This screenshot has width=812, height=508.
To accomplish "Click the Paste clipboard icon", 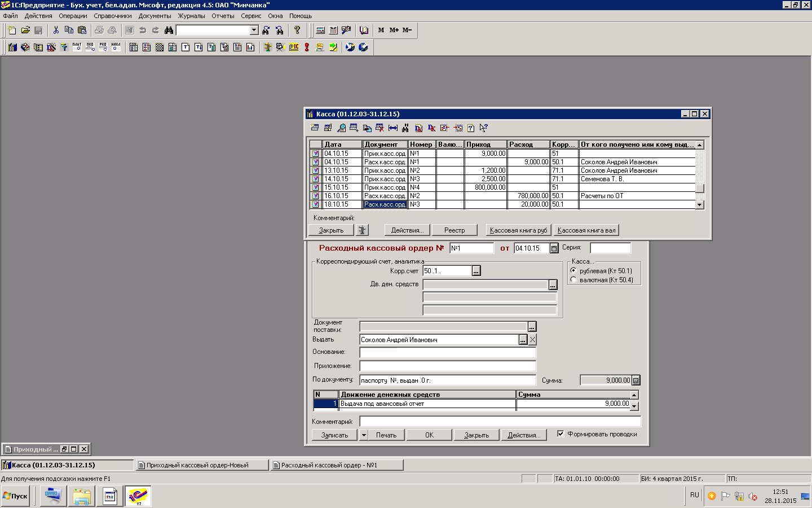I will [x=82, y=30].
